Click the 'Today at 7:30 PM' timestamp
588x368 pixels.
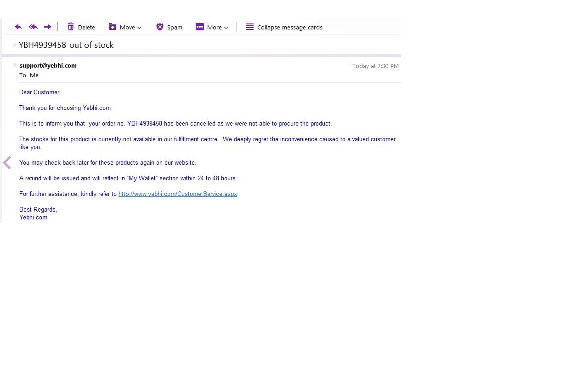[x=375, y=66]
